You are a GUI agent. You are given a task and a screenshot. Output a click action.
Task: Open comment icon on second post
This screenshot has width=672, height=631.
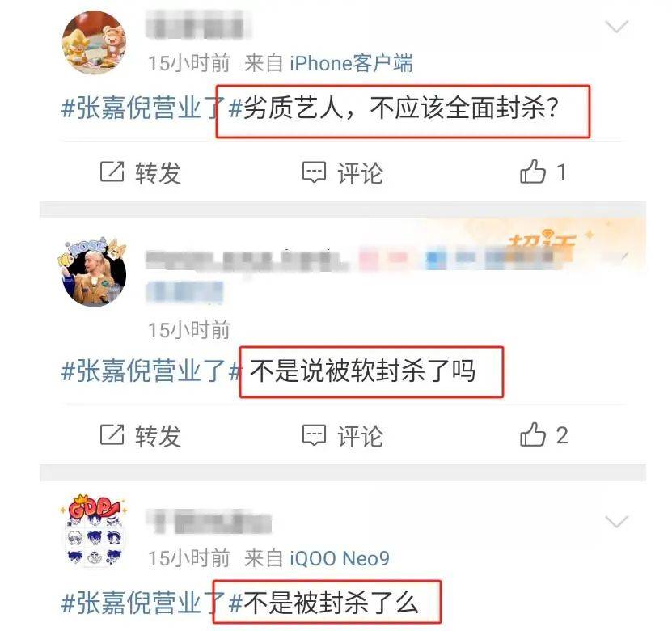click(x=314, y=435)
